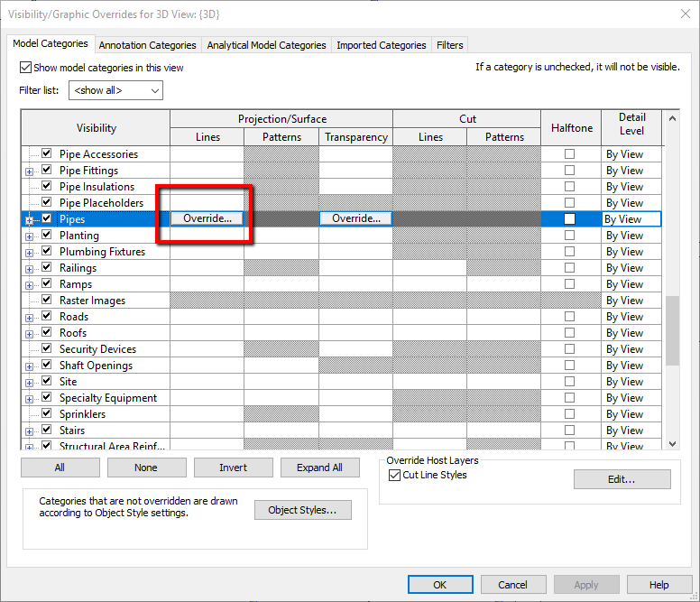
Task: Expand the Pipe Fittings subcategories
Action: click(x=30, y=171)
